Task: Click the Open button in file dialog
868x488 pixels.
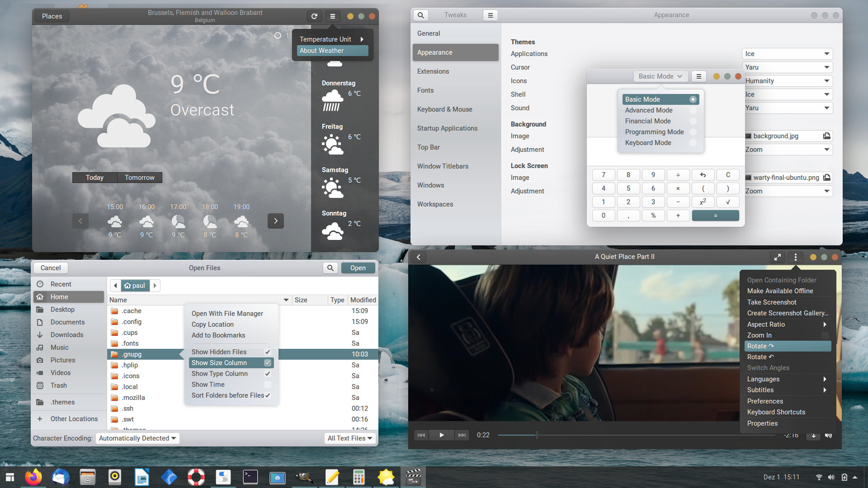Action: click(x=358, y=268)
